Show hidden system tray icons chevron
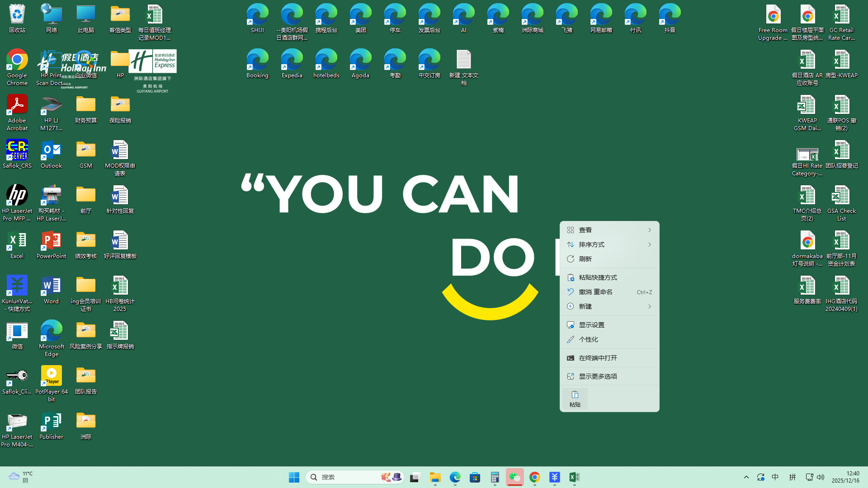 (746, 477)
